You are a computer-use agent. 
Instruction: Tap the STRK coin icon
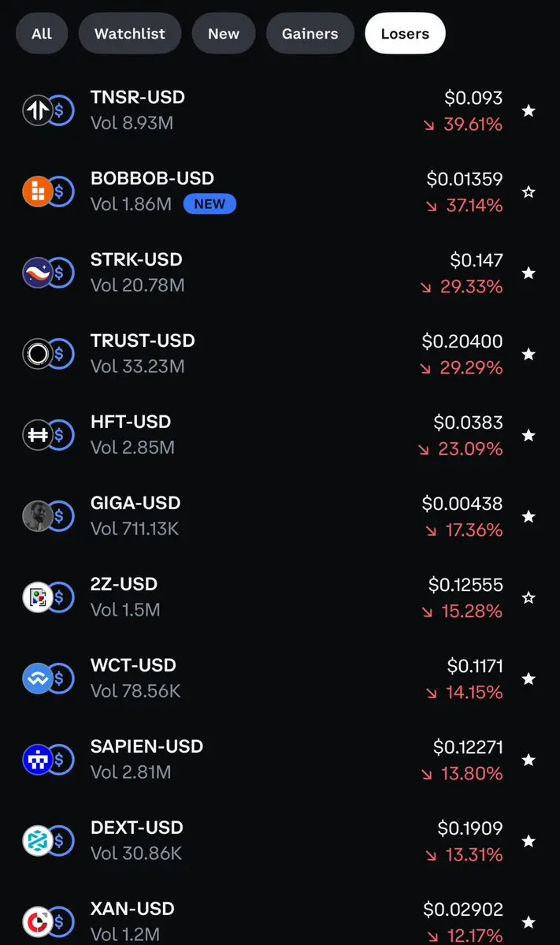[37, 273]
